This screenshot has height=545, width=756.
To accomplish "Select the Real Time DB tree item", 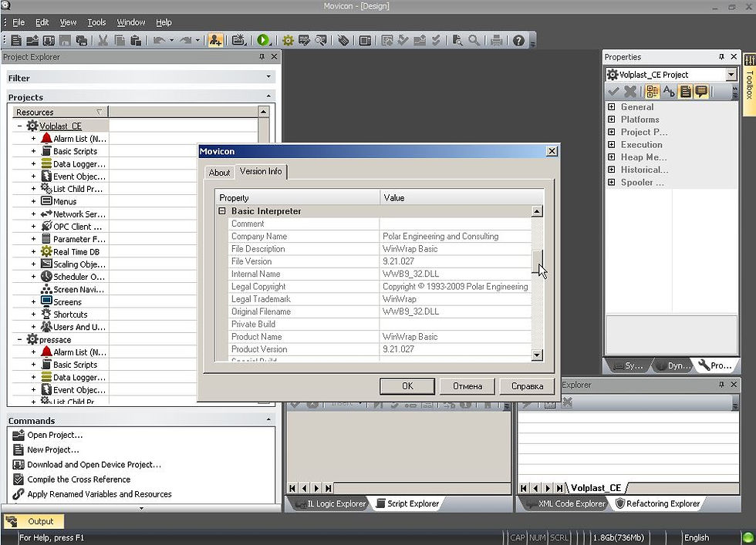I will pyautogui.click(x=76, y=251).
